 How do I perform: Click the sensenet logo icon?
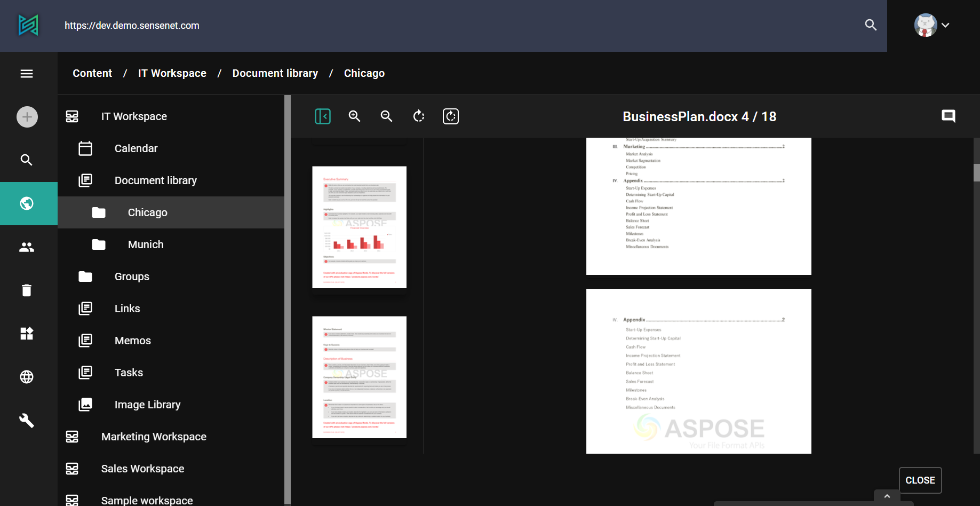click(x=28, y=25)
